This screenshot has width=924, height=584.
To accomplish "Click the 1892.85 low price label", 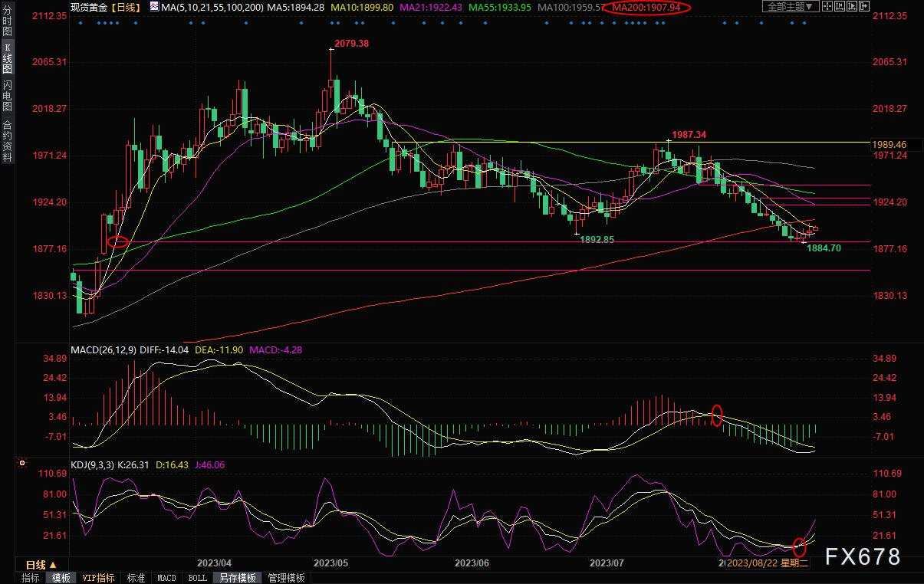I will pyautogui.click(x=597, y=239).
